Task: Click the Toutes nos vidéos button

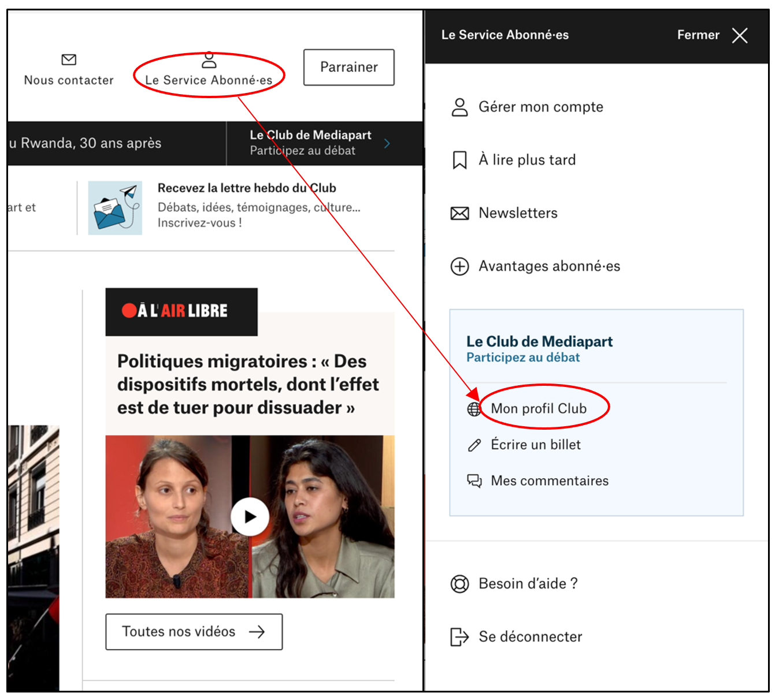Action: coord(194,632)
